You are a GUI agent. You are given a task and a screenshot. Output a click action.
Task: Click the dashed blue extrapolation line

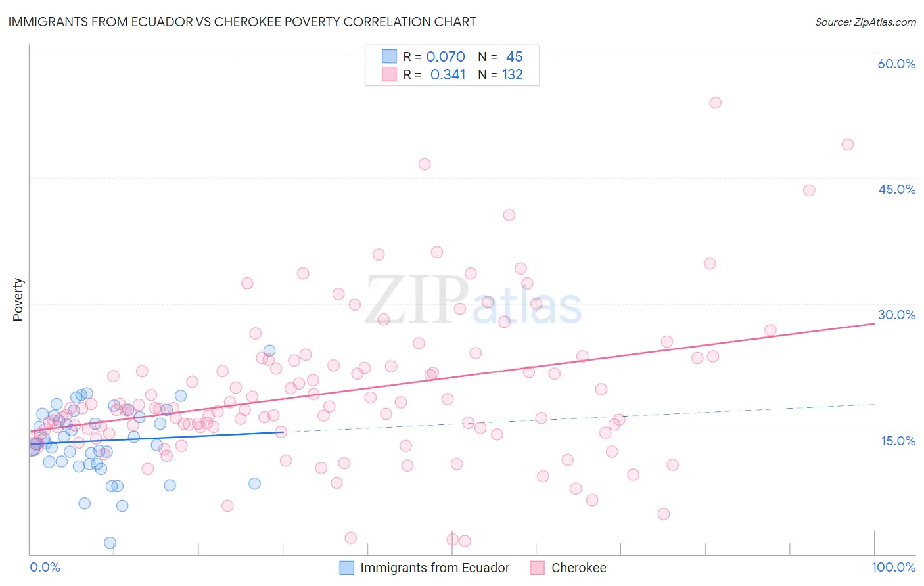[578, 418]
